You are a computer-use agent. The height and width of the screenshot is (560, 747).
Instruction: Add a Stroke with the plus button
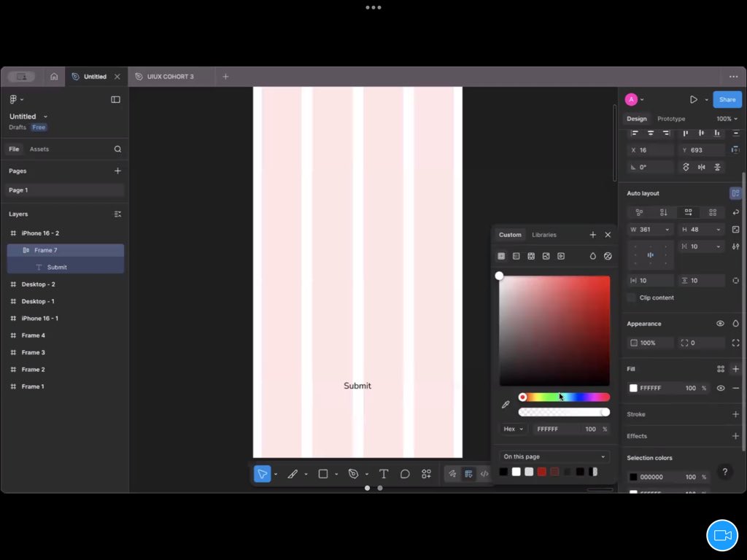coord(735,414)
